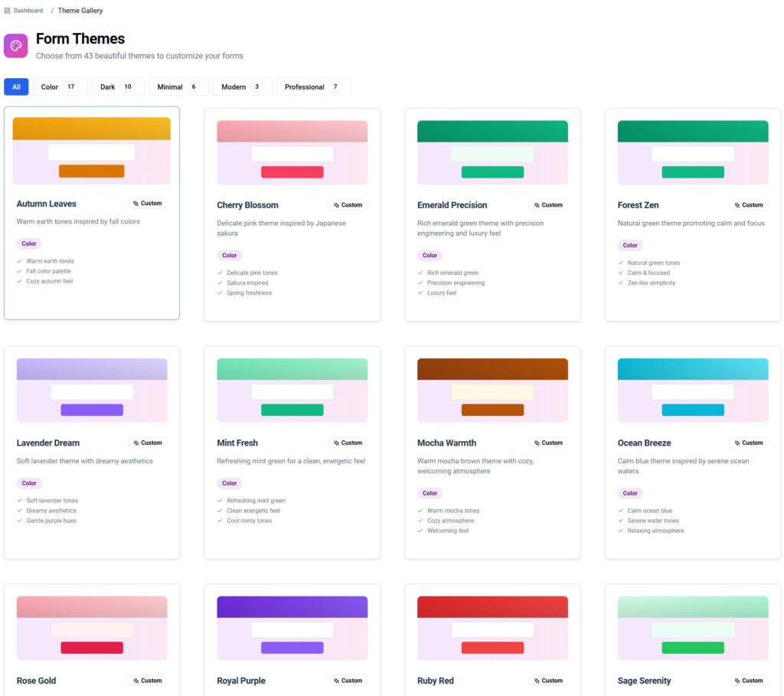The image size is (784, 696).
Task: Show only Dark themes
Action: point(116,87)
